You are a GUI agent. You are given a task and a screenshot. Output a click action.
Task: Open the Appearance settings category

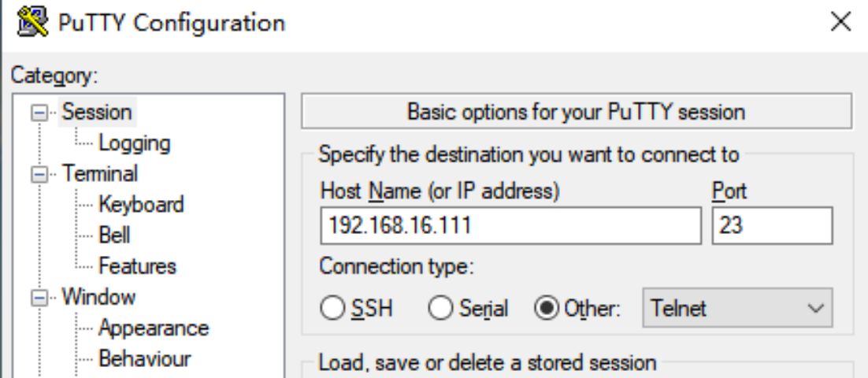click(x=154, y=328)
